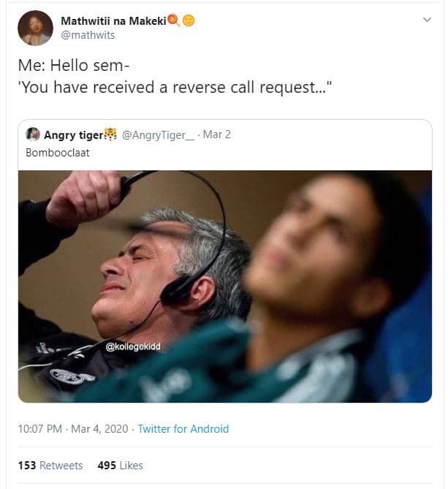Viewport: 448px width, 489px height.
Task: Click the Twitter for Android link
Action: (183, 429)
